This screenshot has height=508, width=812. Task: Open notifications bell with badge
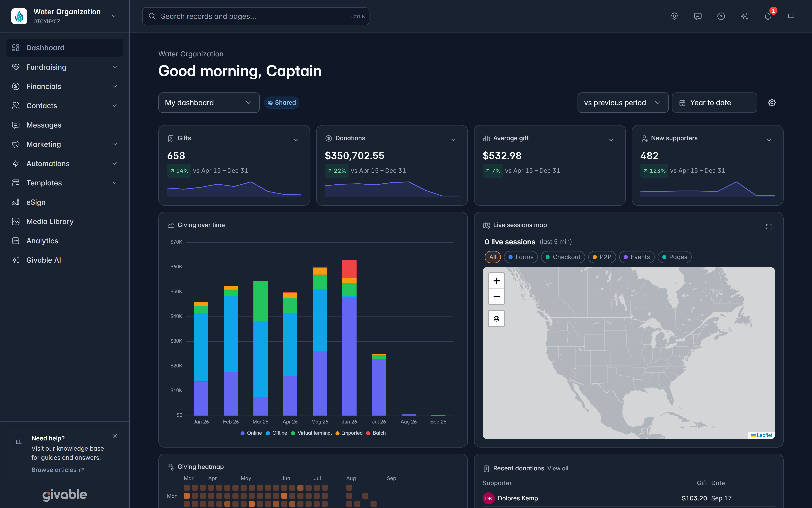(x=768, y=16)
